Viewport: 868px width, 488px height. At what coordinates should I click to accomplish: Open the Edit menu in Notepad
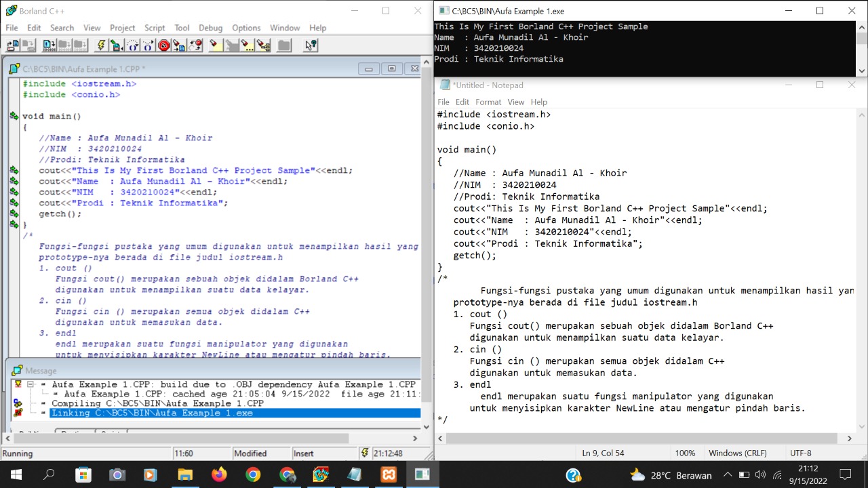(x=462, y=102)
